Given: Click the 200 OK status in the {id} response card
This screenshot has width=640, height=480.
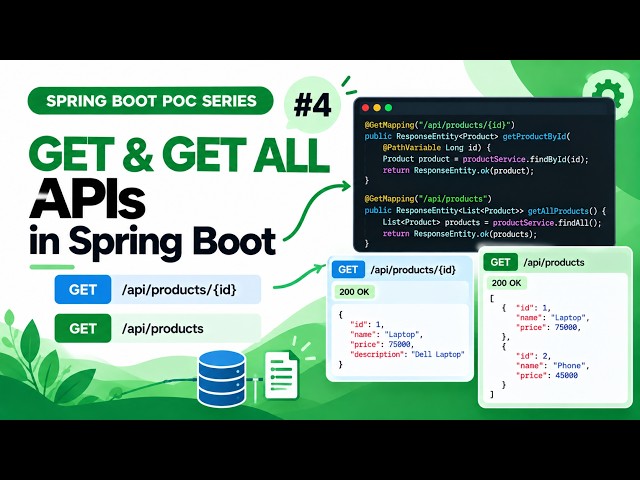Looking at the screenshot, I should coord(354,292).
